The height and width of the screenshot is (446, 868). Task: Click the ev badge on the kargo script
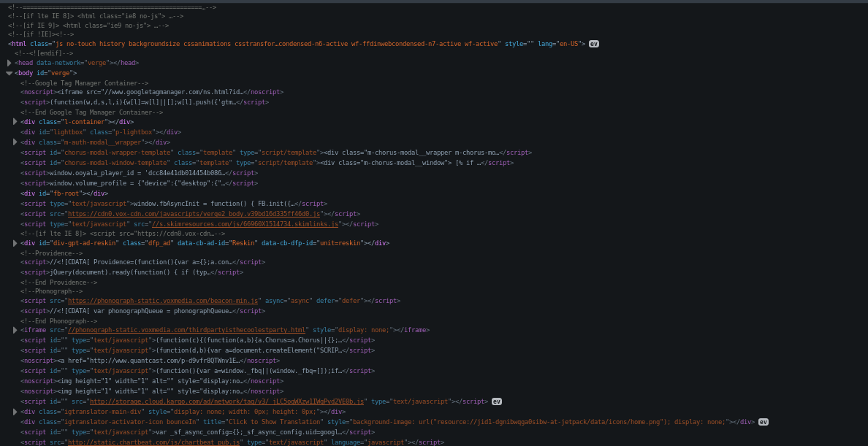[497, 401]
